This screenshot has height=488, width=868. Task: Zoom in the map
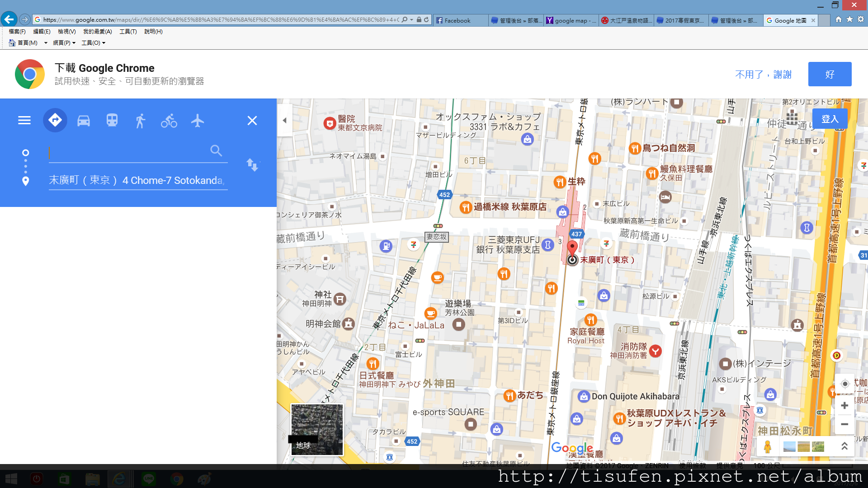point(844,405)
